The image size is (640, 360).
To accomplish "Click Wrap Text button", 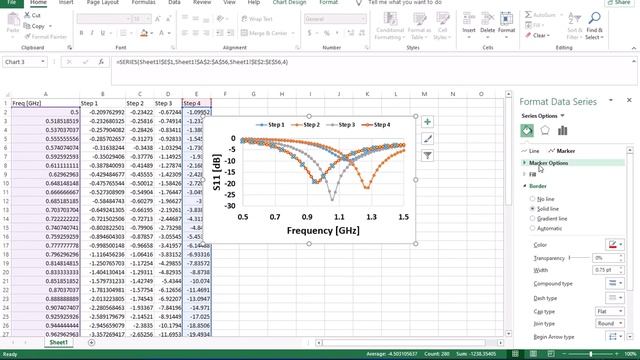I will pyautogui.click(x=258, y=19).
